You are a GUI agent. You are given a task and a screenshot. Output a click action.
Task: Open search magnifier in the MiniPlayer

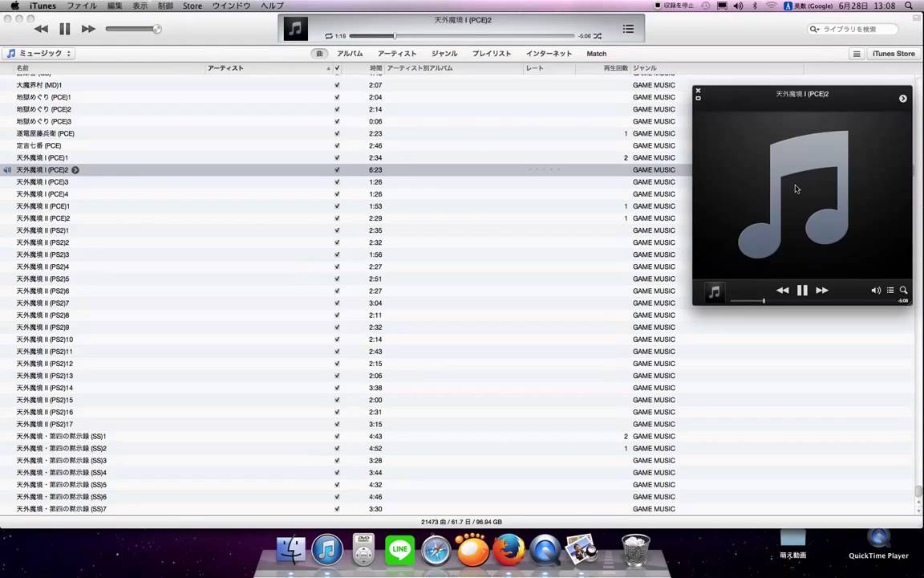click(x=903, y=291)
